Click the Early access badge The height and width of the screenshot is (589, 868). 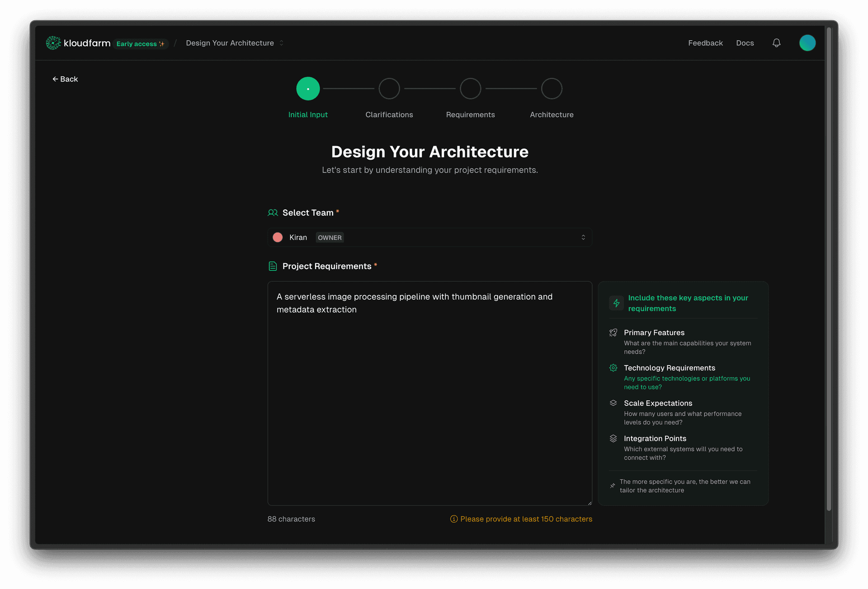141,43
